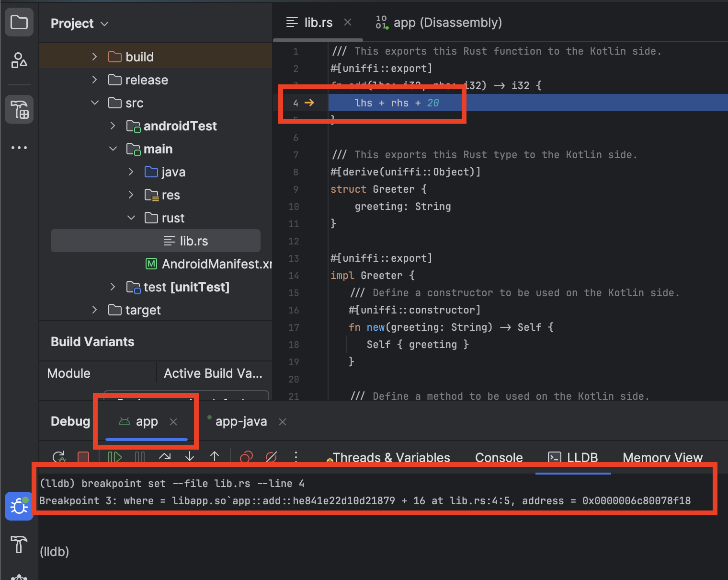Screen dimensions: 728x580
Task: Select the release folder row
Action: pyautogui.click(x=156, y=80)
